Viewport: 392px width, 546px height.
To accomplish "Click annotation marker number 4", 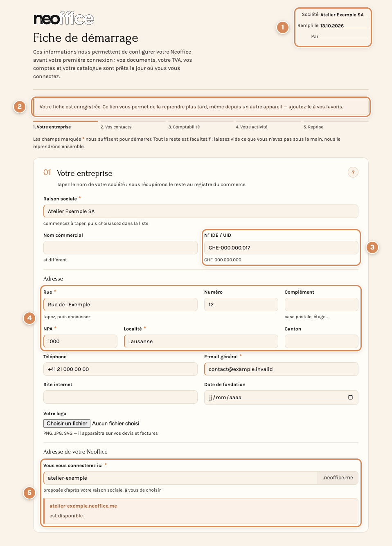I will coord(29,318).
